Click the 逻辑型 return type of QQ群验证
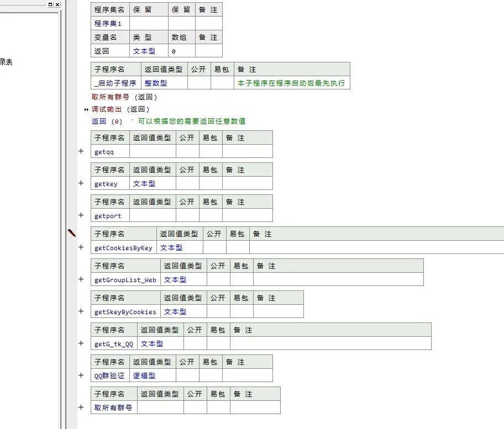 tap(145, 375)
